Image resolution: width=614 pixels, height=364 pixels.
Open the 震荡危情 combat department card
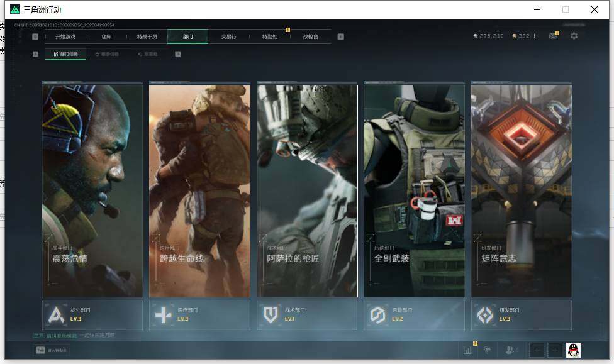coord(92,190)
